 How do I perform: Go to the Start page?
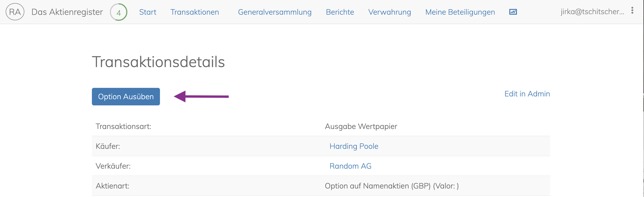click(148, 12)
